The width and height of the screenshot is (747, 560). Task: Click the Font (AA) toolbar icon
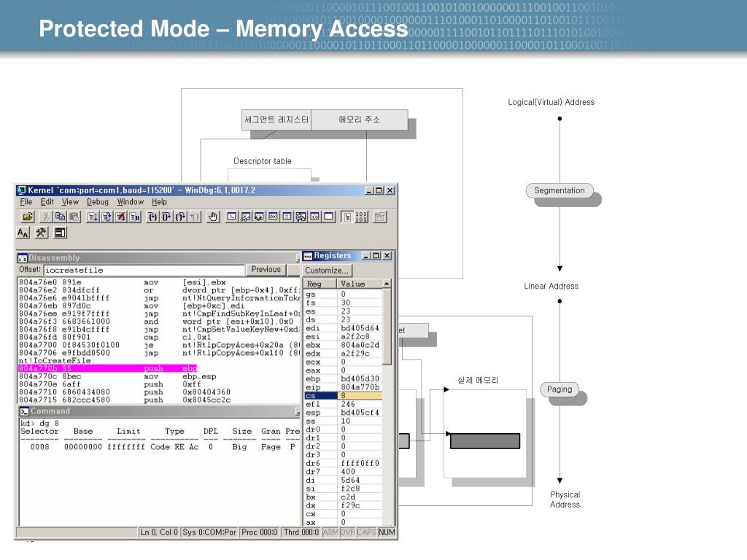click(23, 233)
